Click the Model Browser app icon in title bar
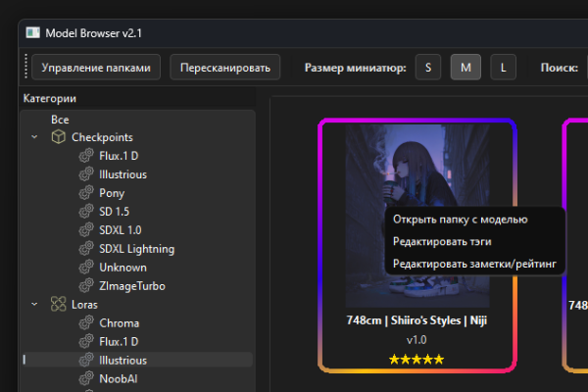 (x=32, y=33)
